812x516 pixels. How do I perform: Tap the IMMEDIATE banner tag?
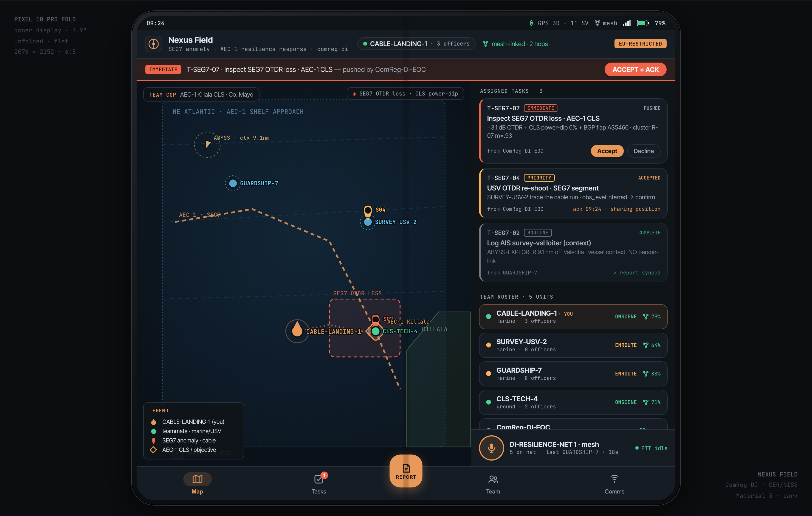(163, 69)
